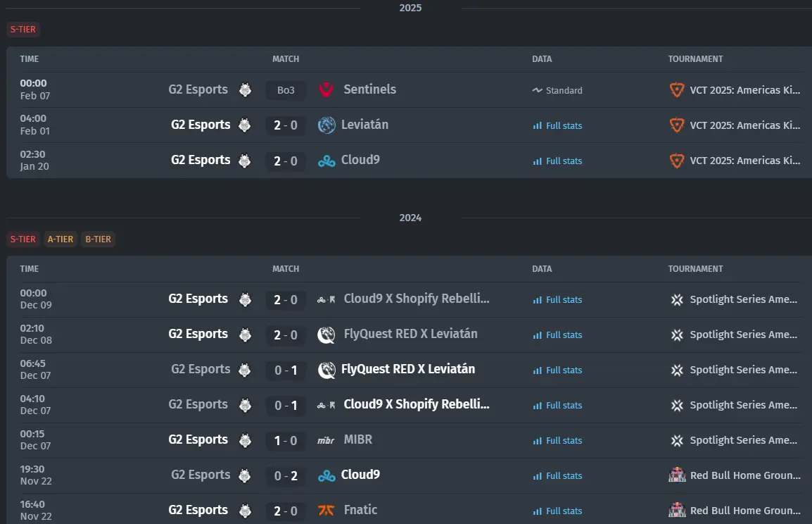Click the Cloud9 X Shopify logo in the Dec 09 row
The height and width of the screenshot is (524, 812).
[x=326, y=299]
